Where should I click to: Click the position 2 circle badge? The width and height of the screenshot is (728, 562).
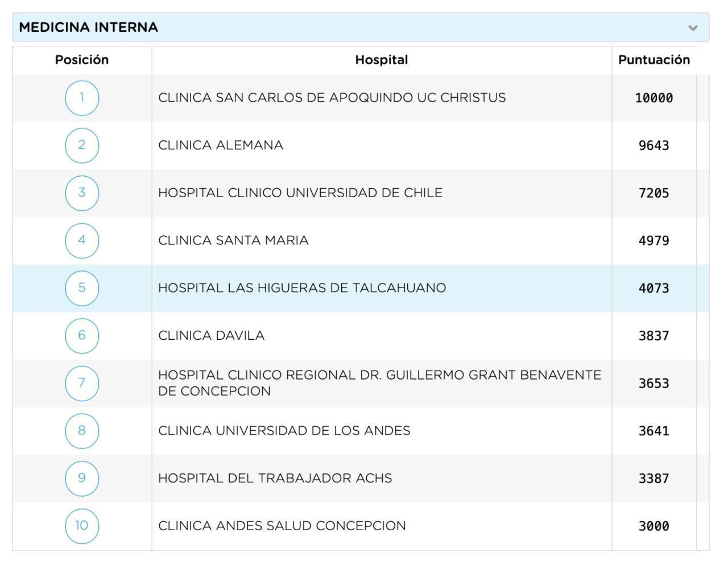[x=82, y=145]
